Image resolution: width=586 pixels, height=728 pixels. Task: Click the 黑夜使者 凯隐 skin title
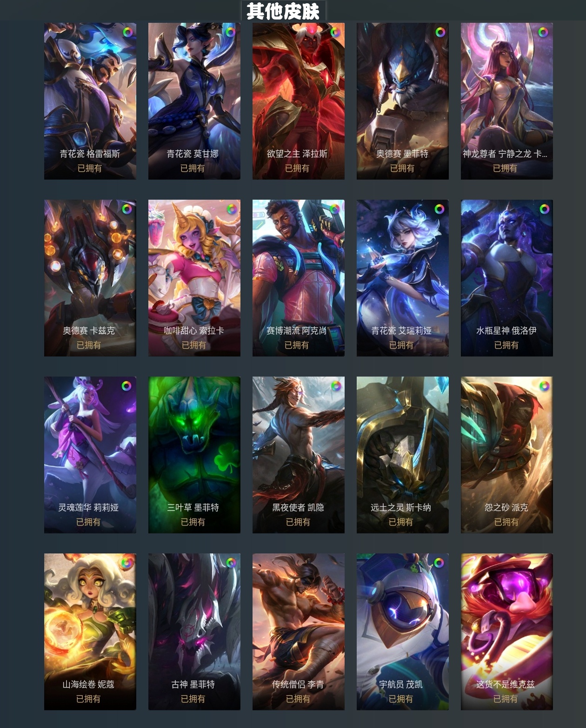click(x=298, y=507)
